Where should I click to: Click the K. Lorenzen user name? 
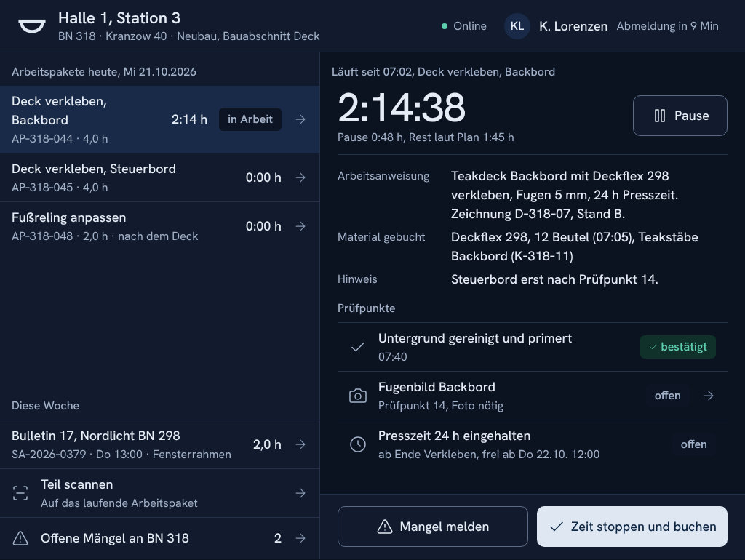573,26
